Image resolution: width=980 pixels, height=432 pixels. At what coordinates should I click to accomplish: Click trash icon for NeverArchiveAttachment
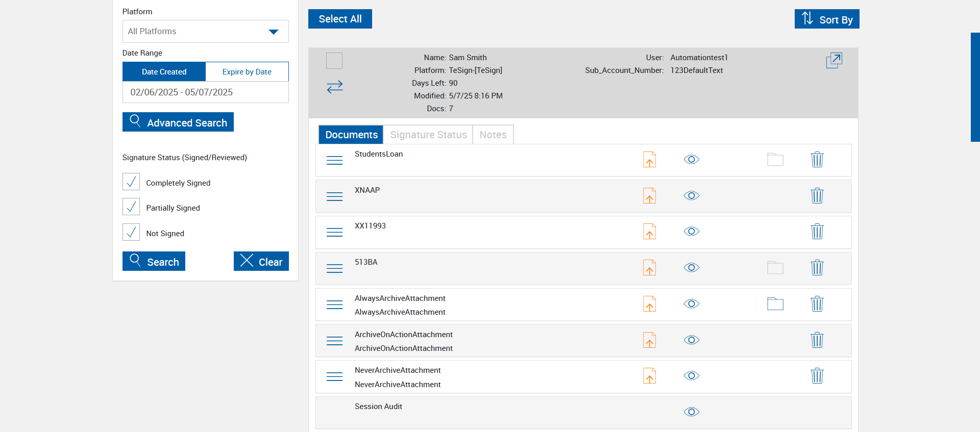pyautogui.click(x=817, y=376)
